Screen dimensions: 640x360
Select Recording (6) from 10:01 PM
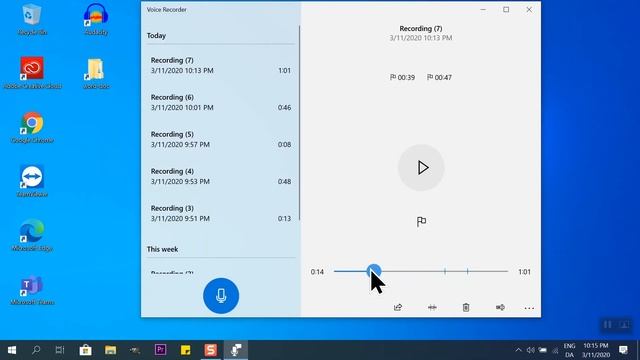point(220,102)
